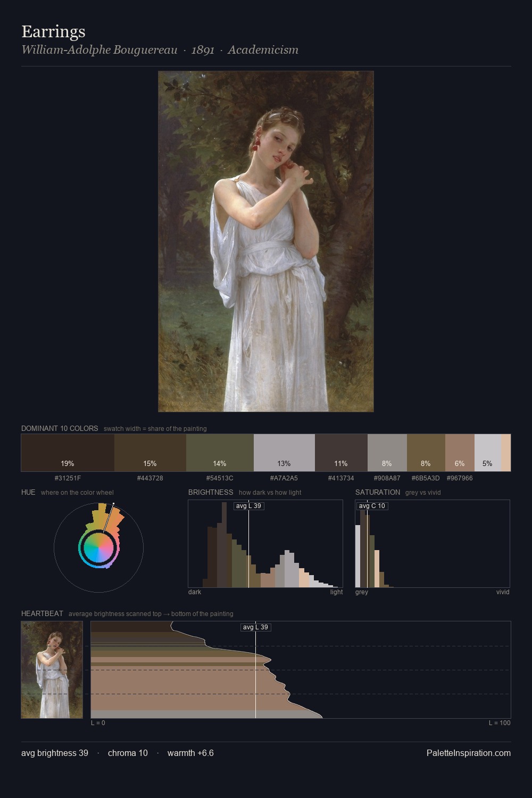Screen dimensions: 532x798
Task: Click the 'chroma 10' footer stat
Action: (128, 753)
